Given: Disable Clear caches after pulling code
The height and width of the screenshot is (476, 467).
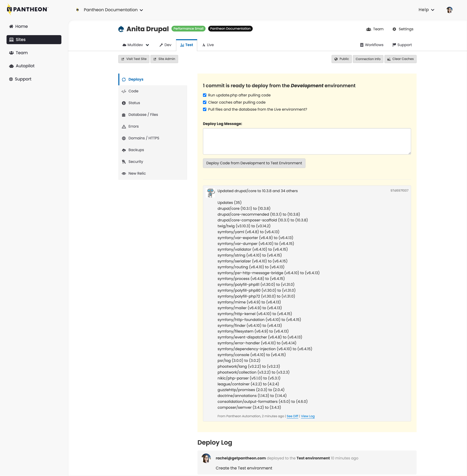Looking at the screenshot, I should tap(205, 102).
